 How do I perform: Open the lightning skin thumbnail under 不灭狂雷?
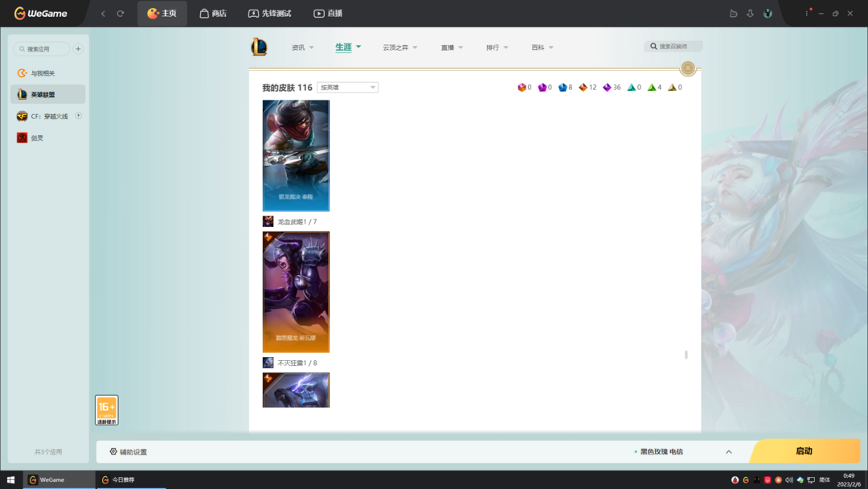tap(296, 390)
